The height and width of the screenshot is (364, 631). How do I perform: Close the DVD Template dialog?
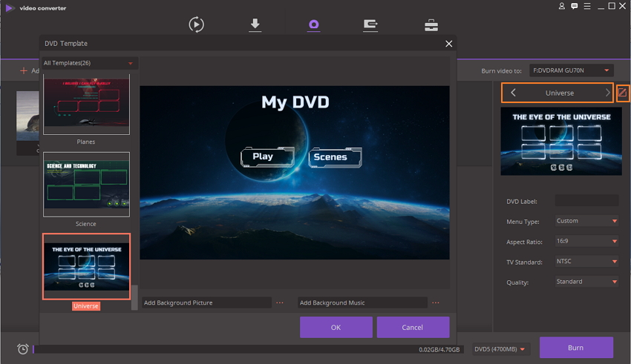pos(448,44)
